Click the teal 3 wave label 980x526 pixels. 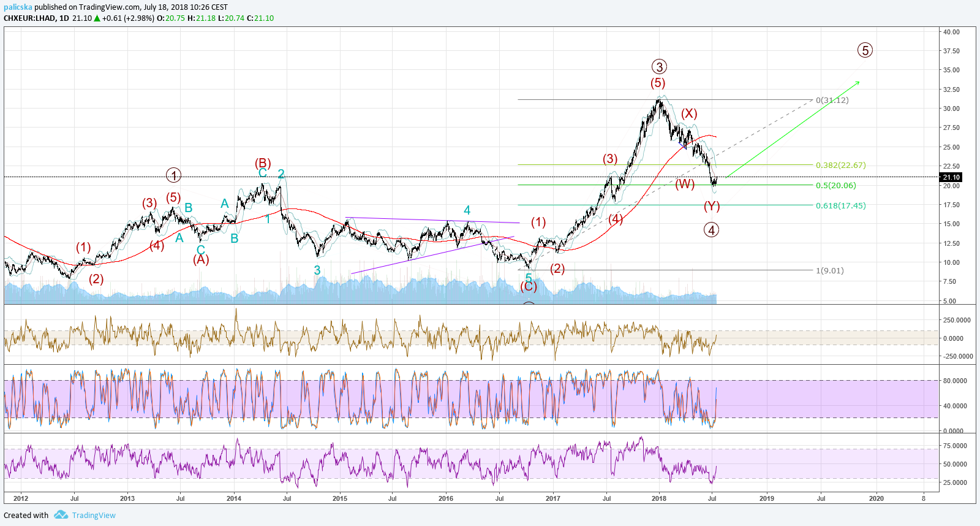click(x=317, y=270)
